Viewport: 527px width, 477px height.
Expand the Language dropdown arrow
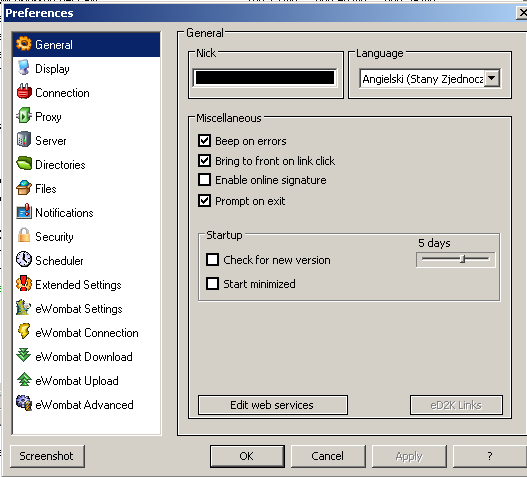pyautogui.click(x=492, y=79)
